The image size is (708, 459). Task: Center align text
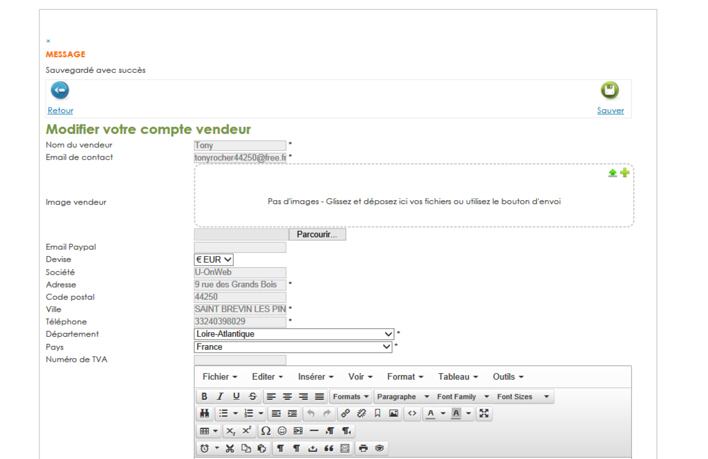tap(287, 396)
